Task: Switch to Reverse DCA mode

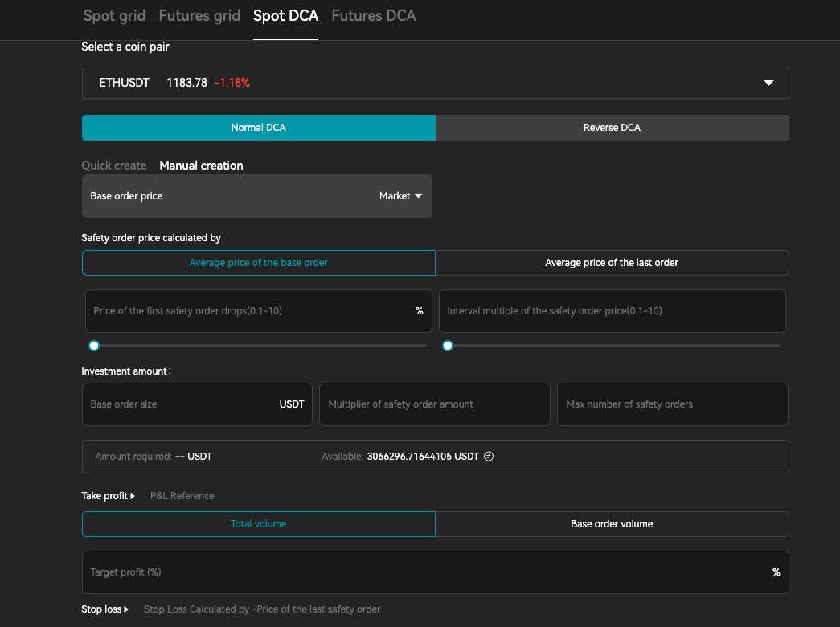Action: tap(612, 128)
